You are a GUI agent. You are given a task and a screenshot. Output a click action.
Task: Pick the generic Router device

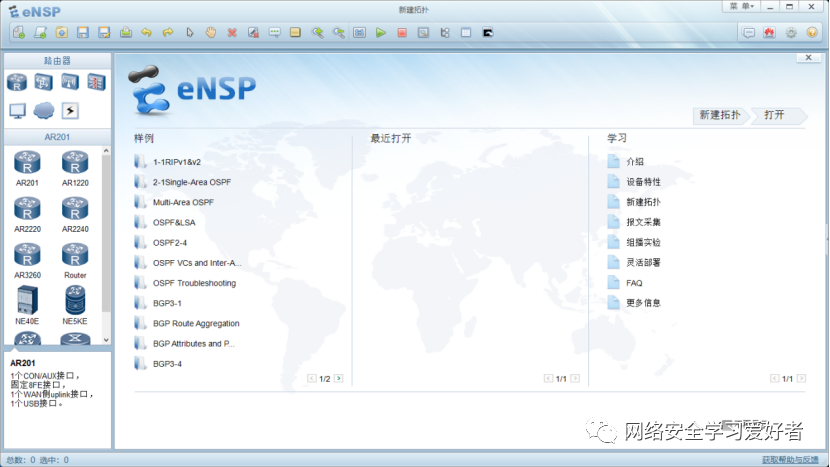[x=75, y=260]
